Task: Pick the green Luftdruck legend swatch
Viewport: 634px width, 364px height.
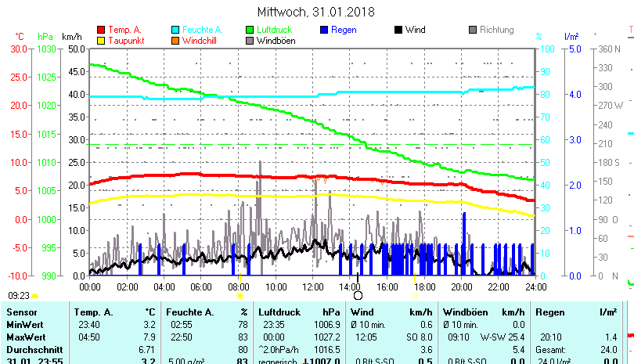Action: pos(250,30)
